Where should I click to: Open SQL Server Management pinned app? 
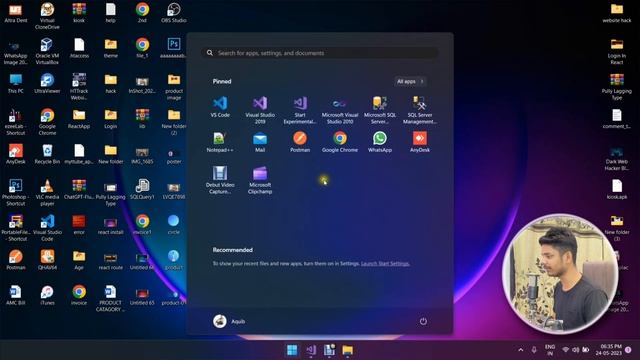click(420, 110)
